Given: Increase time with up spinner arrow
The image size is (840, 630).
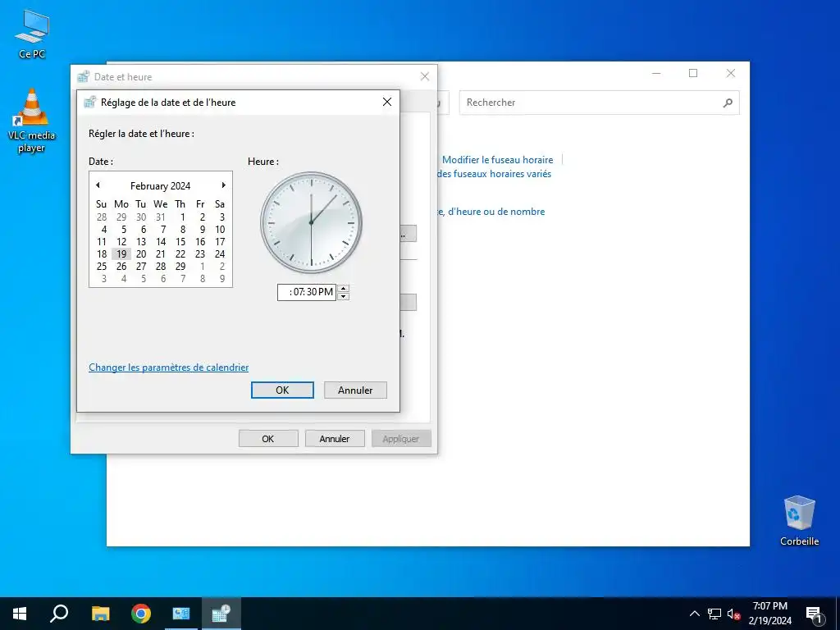Looking at the screenshot, I should tap(344, 288).
